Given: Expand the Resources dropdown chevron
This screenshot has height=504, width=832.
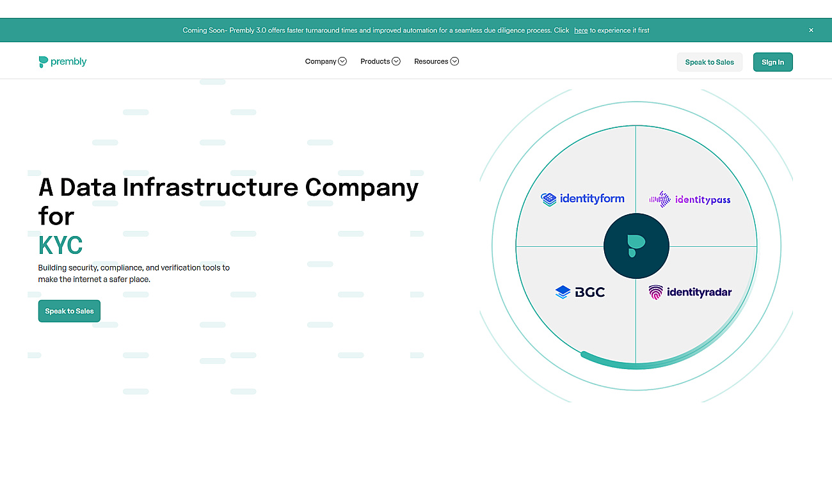Looking at the screenshot, I should pos(454,61).
